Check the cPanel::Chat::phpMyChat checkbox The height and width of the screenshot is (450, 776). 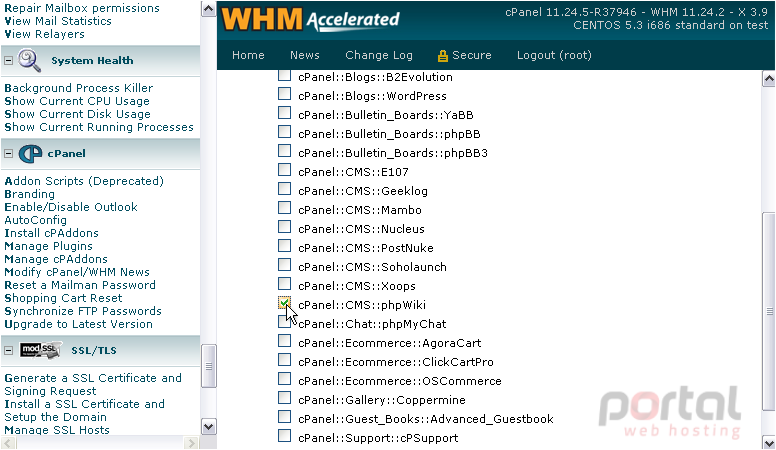pyautogui.click(x=284, y=322)
